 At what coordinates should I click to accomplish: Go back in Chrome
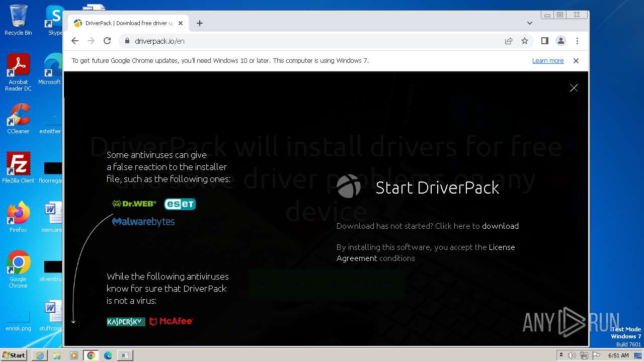(75, 41)
